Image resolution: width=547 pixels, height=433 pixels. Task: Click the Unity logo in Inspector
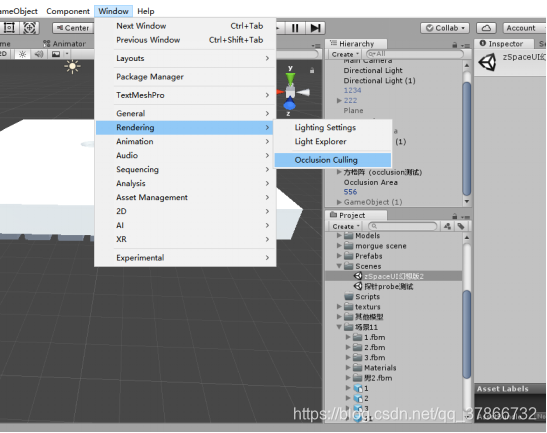click(487, 62)
